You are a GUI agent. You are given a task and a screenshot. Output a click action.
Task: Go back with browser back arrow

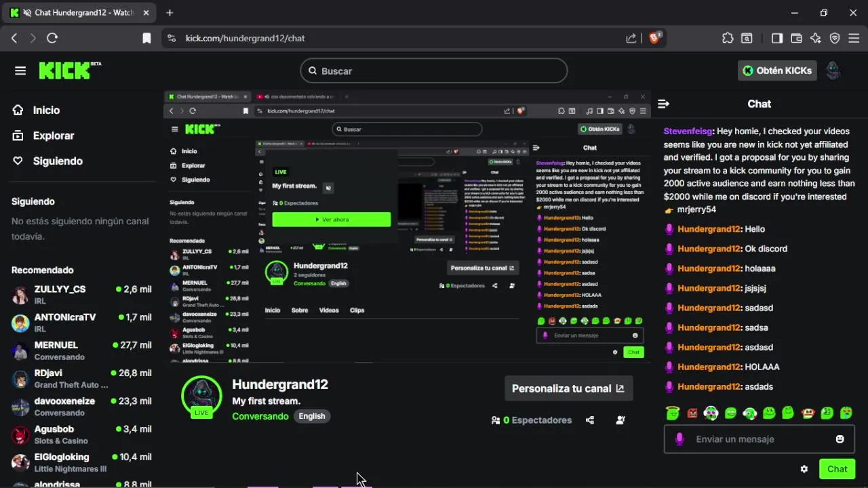pos(14,38)
